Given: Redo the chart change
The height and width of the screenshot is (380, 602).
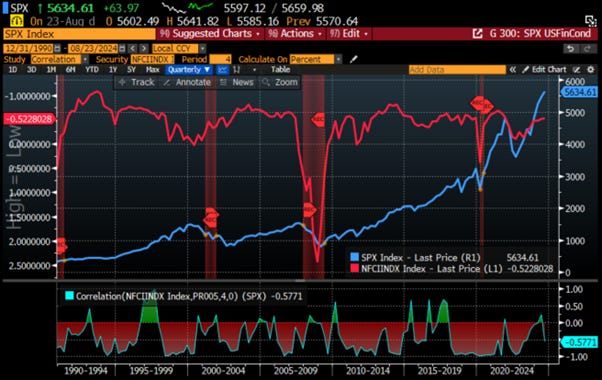Looking at the screenshot, I should (587, 48).
